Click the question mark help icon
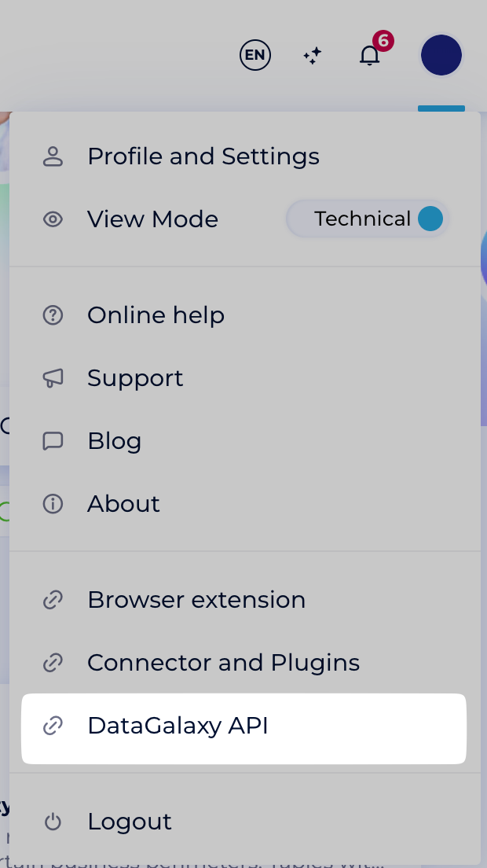487x868 pixels. (x=53, y=315)
